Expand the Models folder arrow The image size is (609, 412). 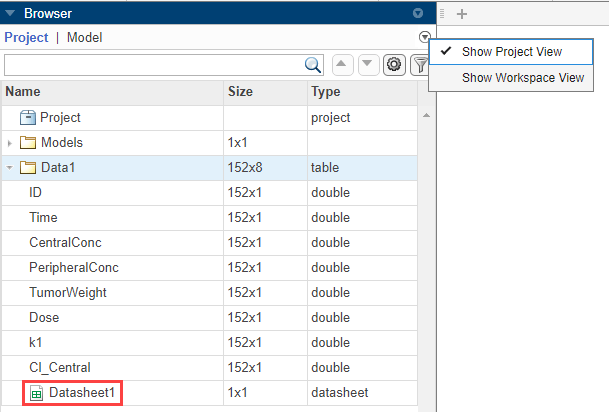tap(10, 143)
